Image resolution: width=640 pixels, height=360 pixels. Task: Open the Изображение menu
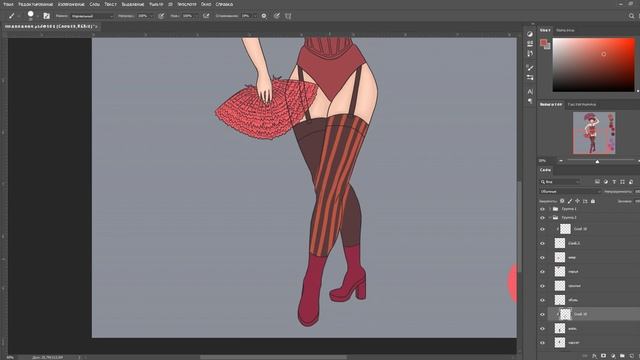coord(71,4)
